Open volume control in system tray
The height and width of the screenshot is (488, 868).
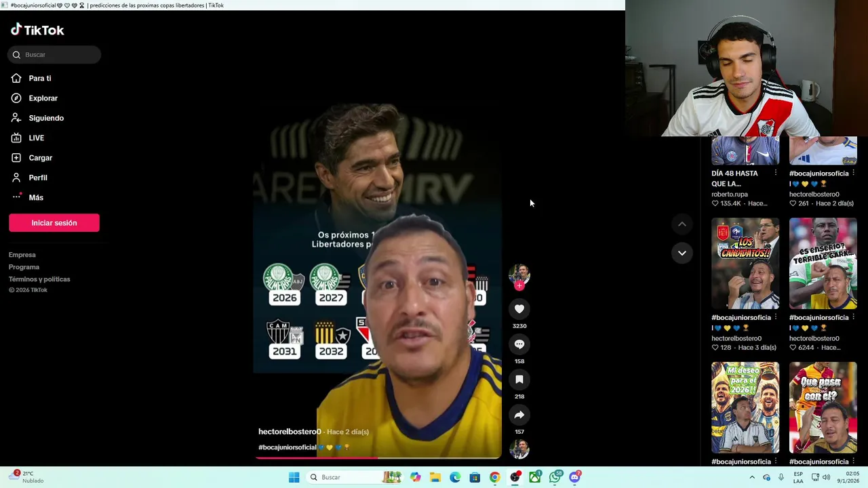tap(826, 477)
